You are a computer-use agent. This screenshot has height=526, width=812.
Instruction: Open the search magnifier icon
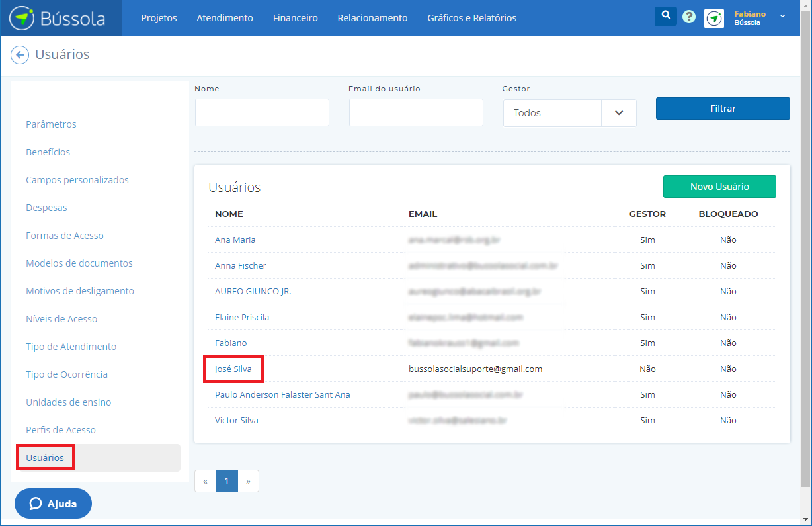pos(666,16)
